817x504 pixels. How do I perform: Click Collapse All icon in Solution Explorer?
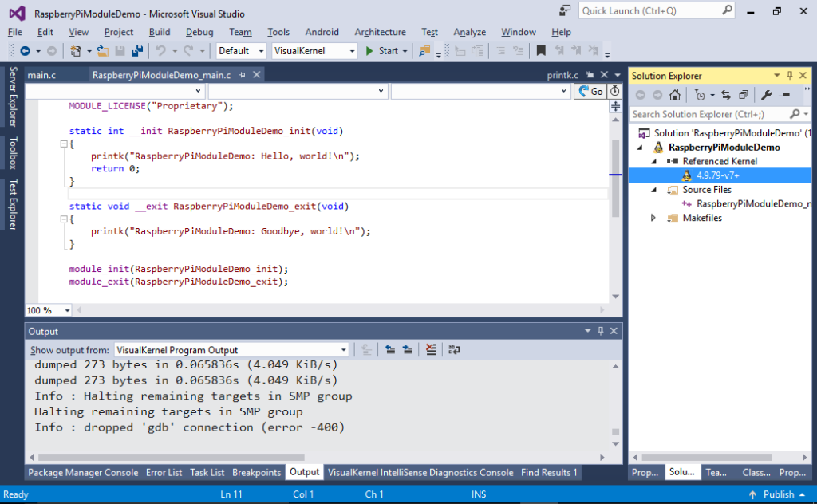click(743, 95)
